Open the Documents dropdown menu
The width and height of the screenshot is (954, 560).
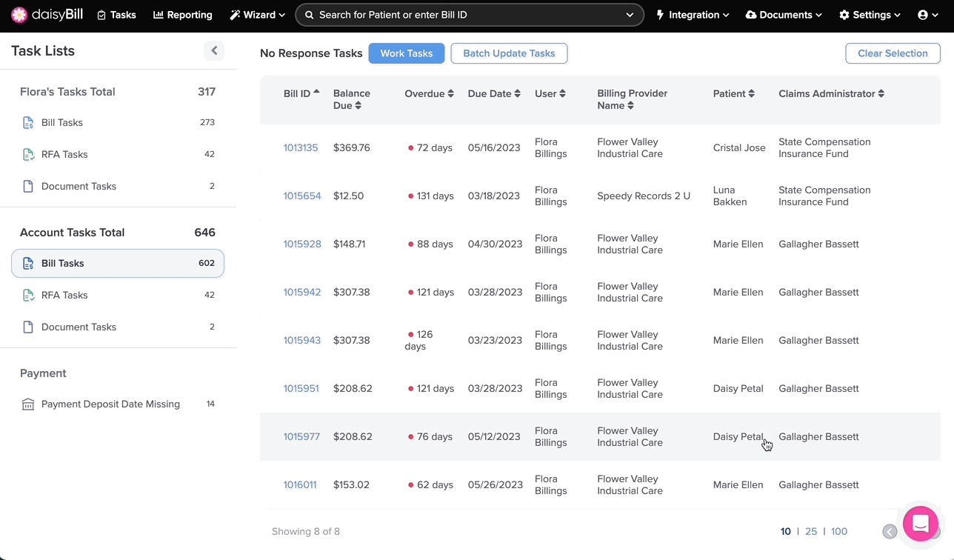tap(784, 15)
